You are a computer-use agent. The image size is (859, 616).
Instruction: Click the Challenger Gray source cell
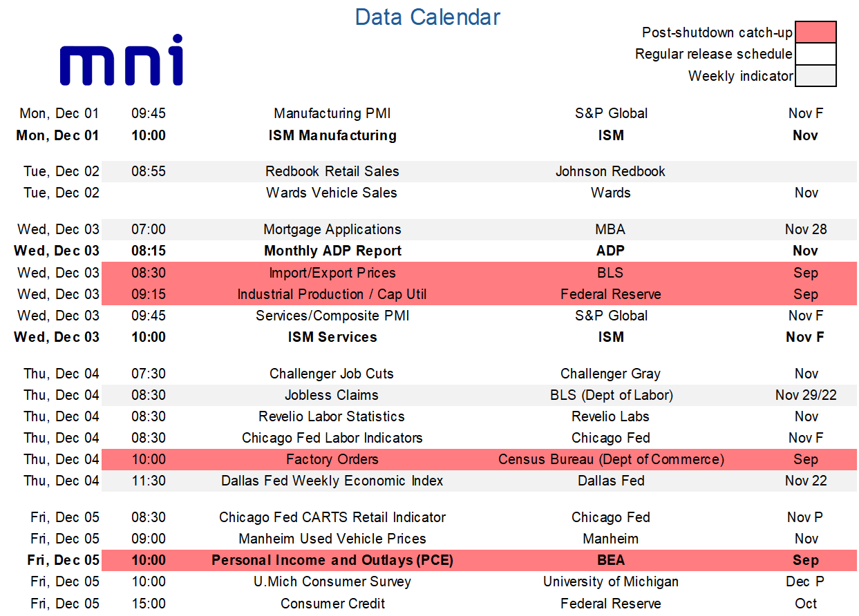point(611,374)
